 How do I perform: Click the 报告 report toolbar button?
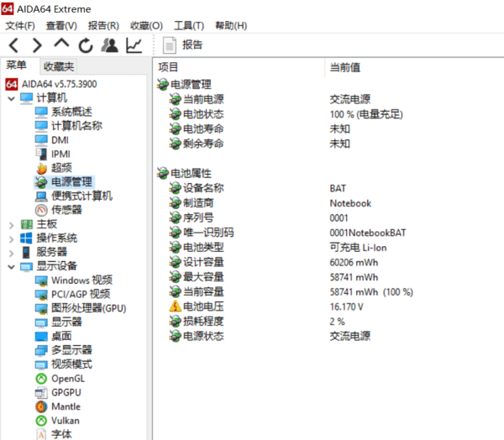click(183, 45)
